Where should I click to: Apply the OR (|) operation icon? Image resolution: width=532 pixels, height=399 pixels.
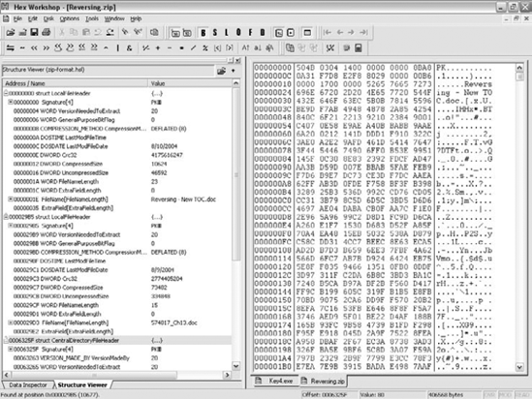coord(117,48)
